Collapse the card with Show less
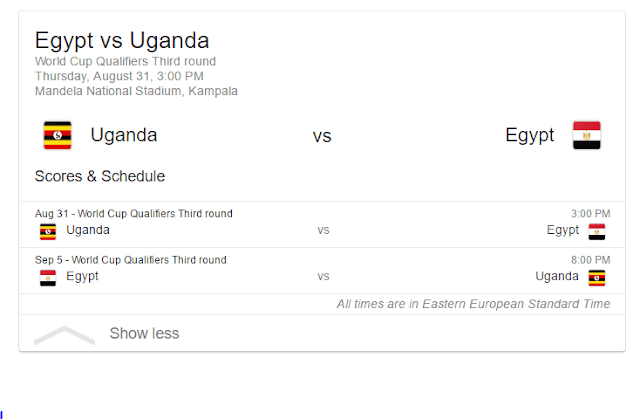Screen dimensions: 640x419 144,333
